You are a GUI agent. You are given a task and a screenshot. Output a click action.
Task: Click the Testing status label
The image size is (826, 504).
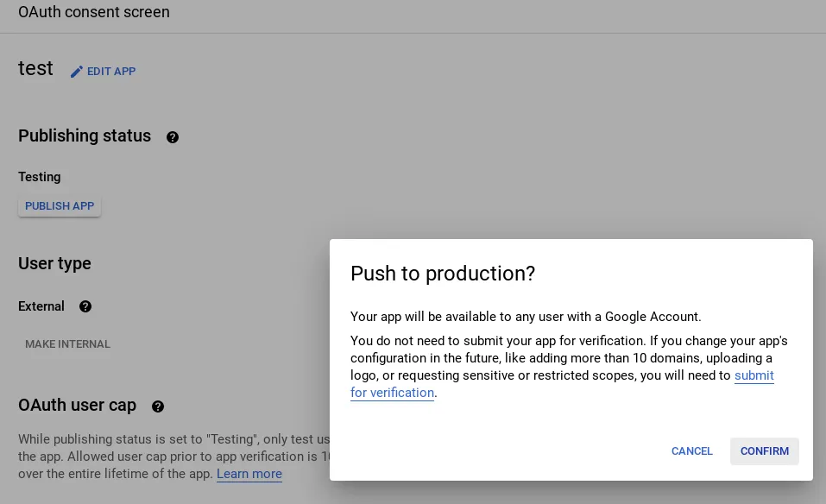(x=40, y=177)
